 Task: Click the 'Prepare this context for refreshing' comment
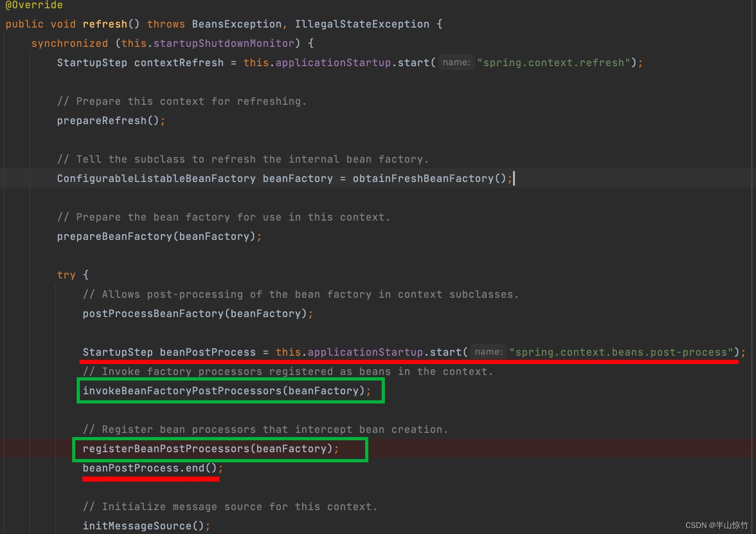point(182,101)
